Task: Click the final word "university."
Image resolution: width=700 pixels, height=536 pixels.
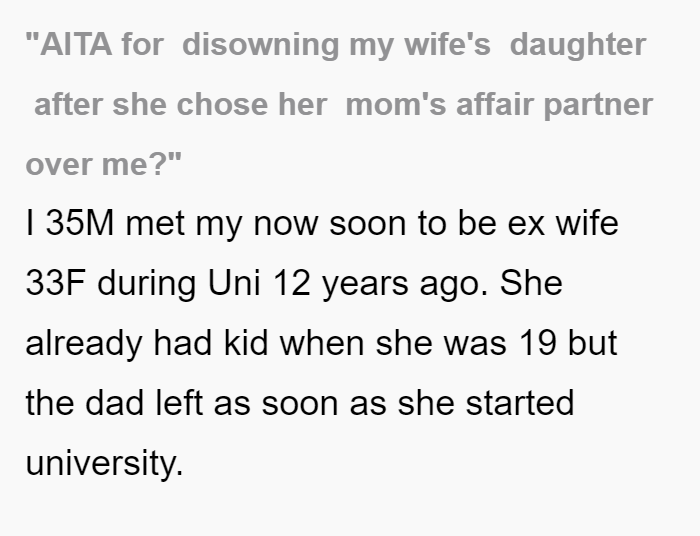Action: click(104, 463)
